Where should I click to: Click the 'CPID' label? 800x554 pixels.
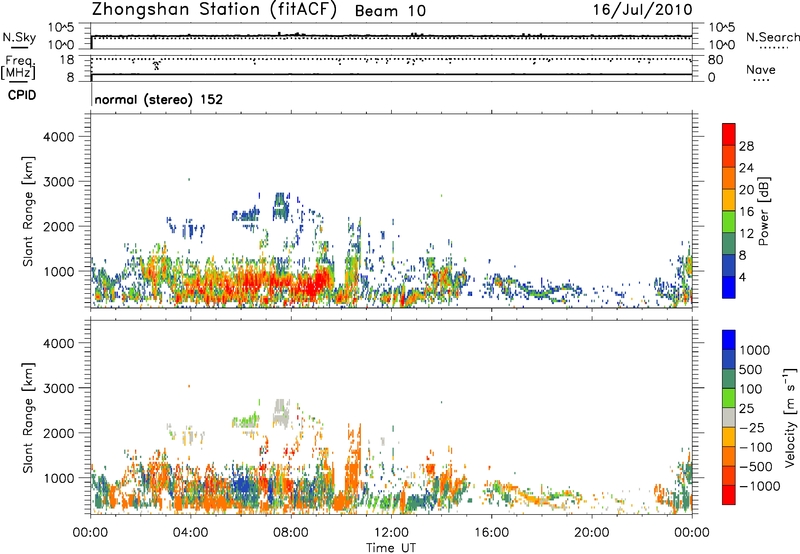click(22, 95)
